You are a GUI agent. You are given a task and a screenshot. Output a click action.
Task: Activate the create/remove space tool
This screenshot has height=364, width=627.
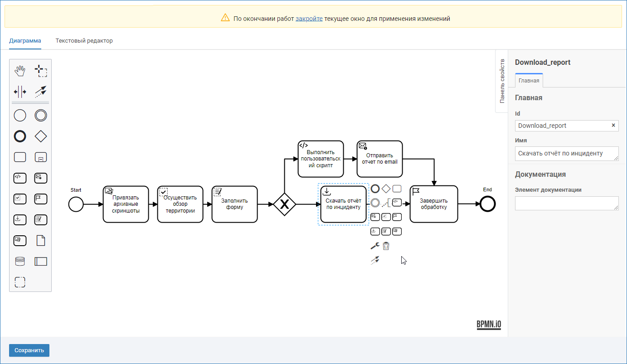coord(20,92)
